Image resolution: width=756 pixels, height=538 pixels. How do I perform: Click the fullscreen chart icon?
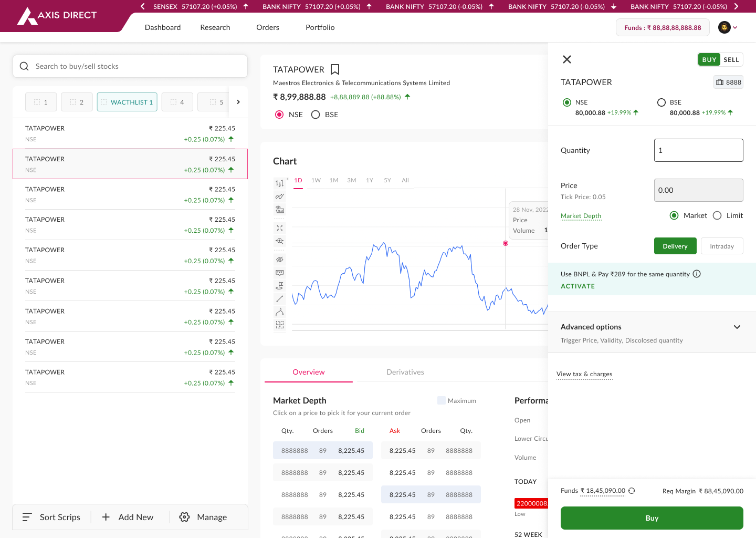tap(279, 228)
